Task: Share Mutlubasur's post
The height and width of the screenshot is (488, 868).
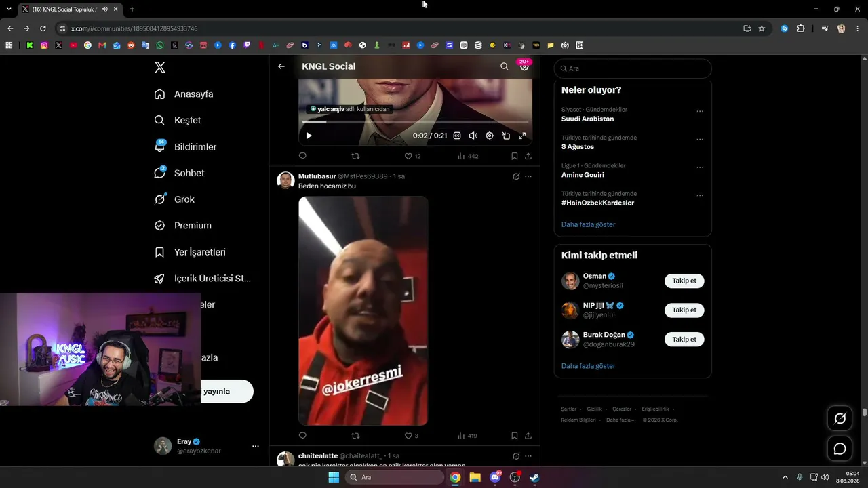Action: point(528,436)
